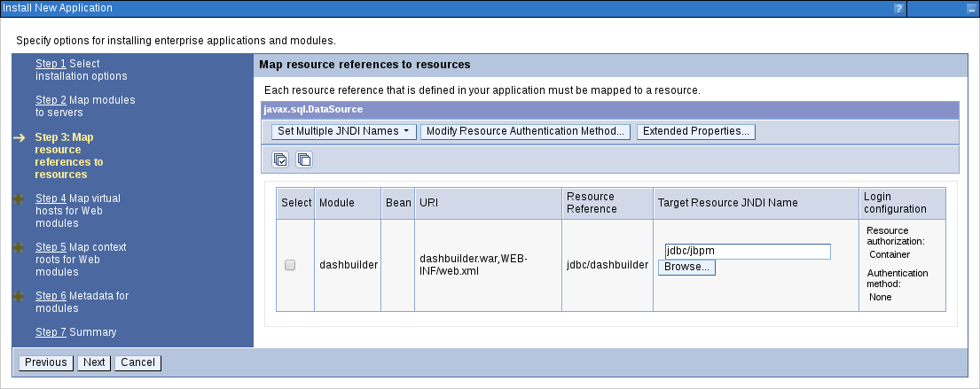Click into Target Resource JNDI Name field
This screenshot has height=389, width=980.
click(x=747, y=252)
